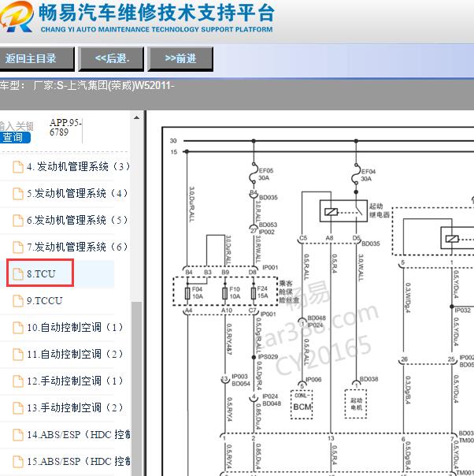Select the 8.TCU entry

pyautogui.click(x=41, y=273)
